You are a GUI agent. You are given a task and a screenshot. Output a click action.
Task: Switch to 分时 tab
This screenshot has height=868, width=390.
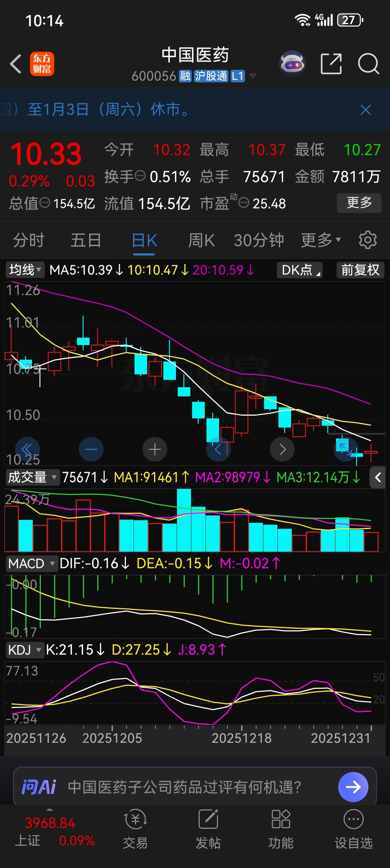click(29, 240)
